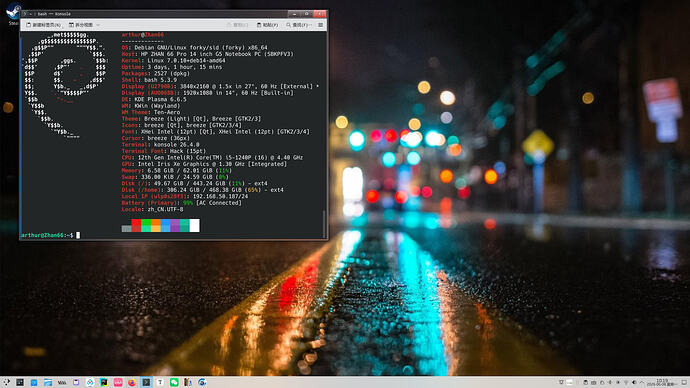Viewport: 690px width, 388px height.
Task: Click the Terminal Font line Hack (15pt)
Action: point(164,151)
